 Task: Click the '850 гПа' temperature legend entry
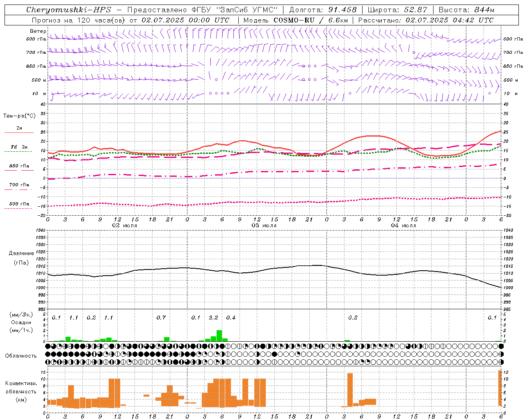coord(19,166)
